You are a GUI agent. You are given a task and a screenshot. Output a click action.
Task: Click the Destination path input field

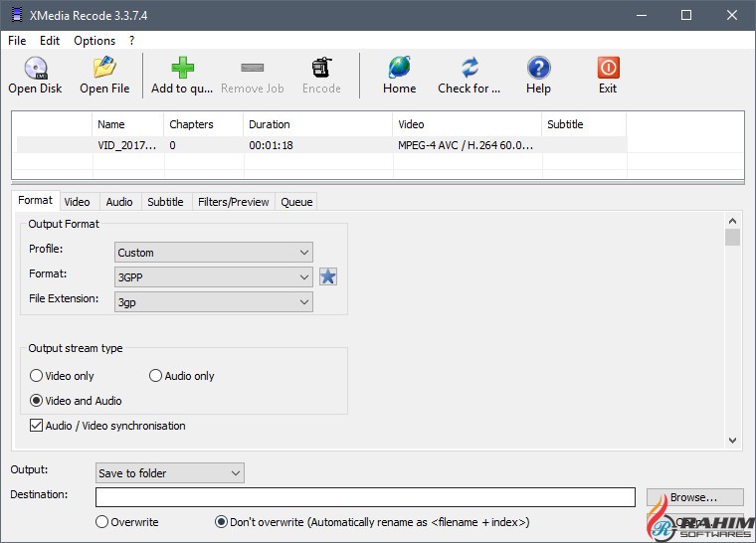click(x=365, y=497)
